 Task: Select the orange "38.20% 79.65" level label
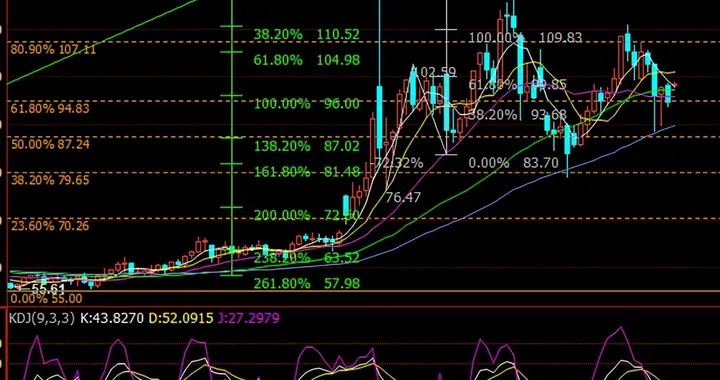(50, 180)
